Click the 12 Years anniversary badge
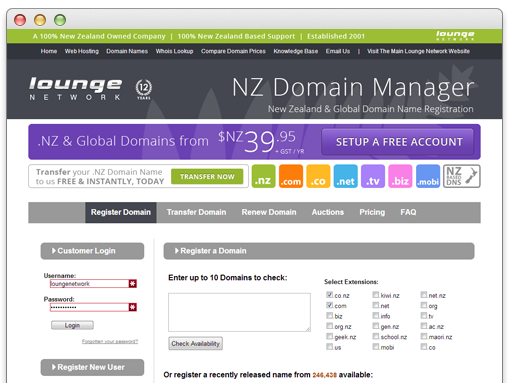The width and height of the screenshot is (508, 383). coord(144,89)
